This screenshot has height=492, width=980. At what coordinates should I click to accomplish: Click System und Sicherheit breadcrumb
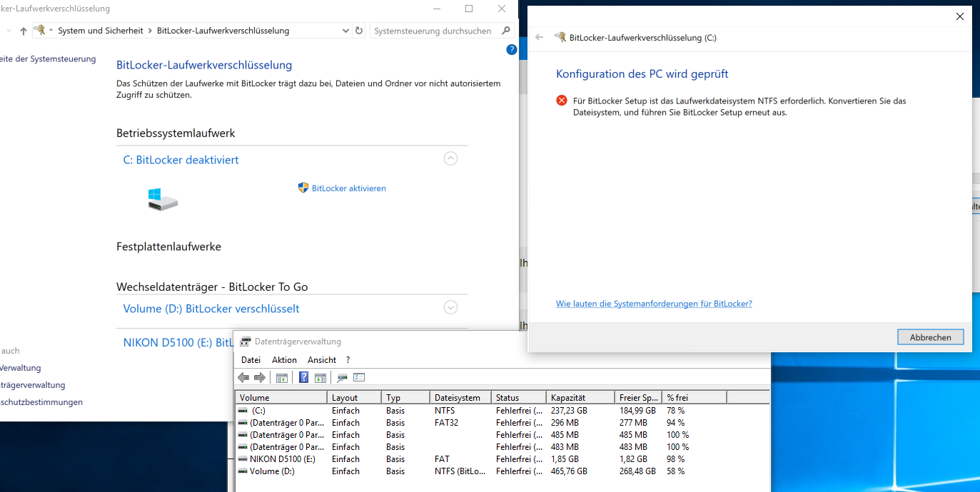[101, 31]
